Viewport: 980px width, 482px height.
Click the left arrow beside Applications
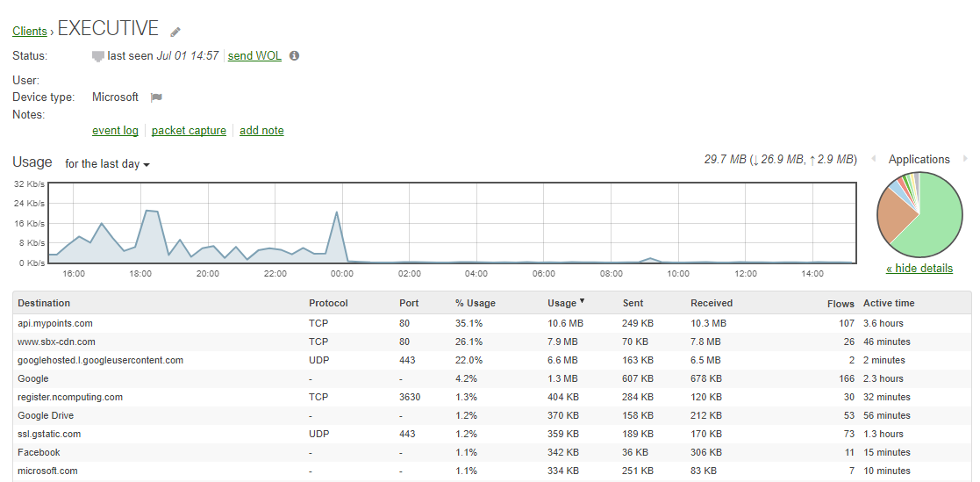[874, 159]
